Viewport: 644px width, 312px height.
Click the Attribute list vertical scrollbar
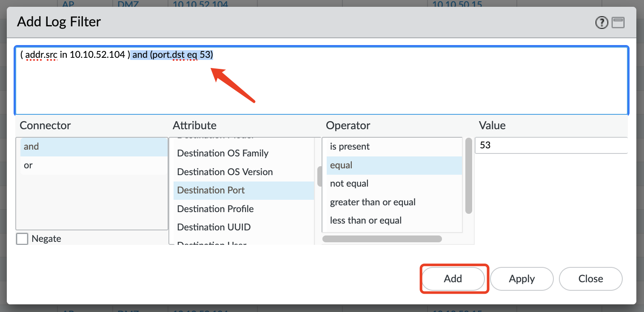[319, 176]
